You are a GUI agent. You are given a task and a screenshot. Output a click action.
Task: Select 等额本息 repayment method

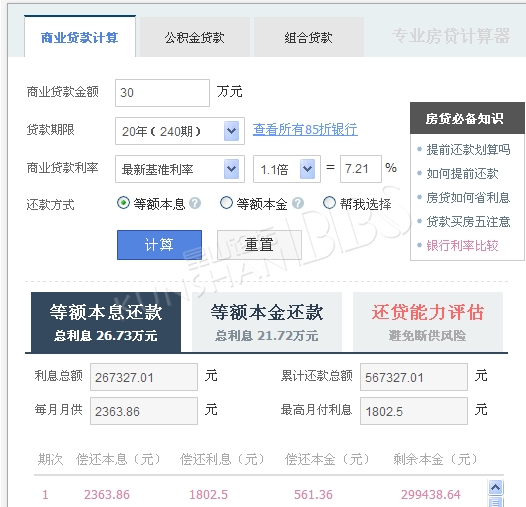[123, 203]
